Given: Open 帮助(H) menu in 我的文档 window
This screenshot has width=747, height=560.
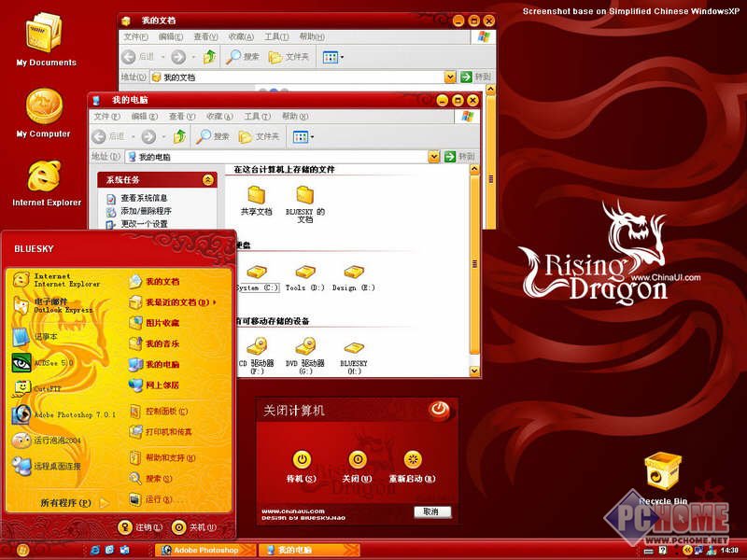Looking at the screenshot, I should click(312, 36).
